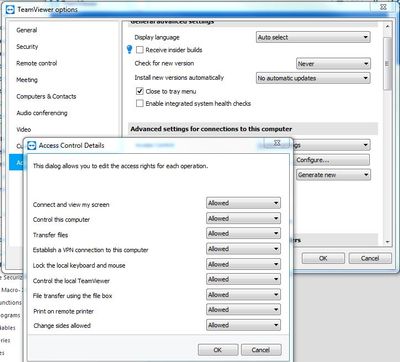The image size is (400, 362).
Task: Close the TeamViewer options window
Action: [x=383, y=6]
